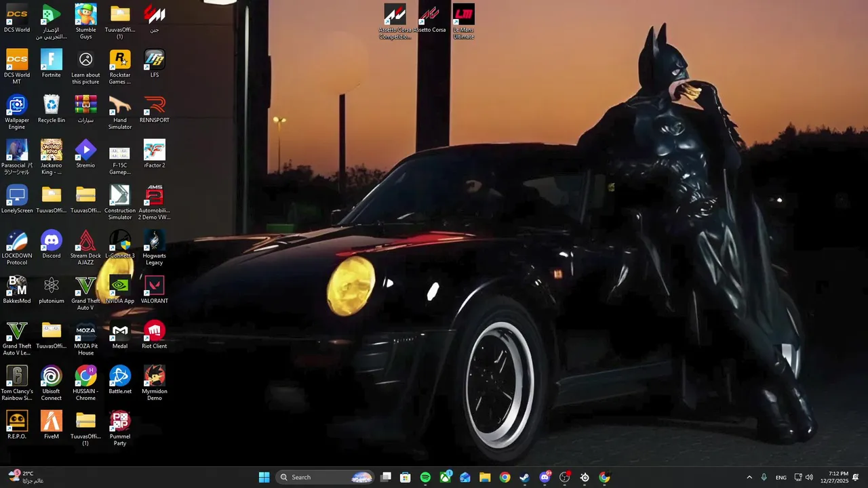Screen dimensions: 868x488
Task: Open Assetto Corsa Competizione shortcut
Action: click(x=395, y=22)
